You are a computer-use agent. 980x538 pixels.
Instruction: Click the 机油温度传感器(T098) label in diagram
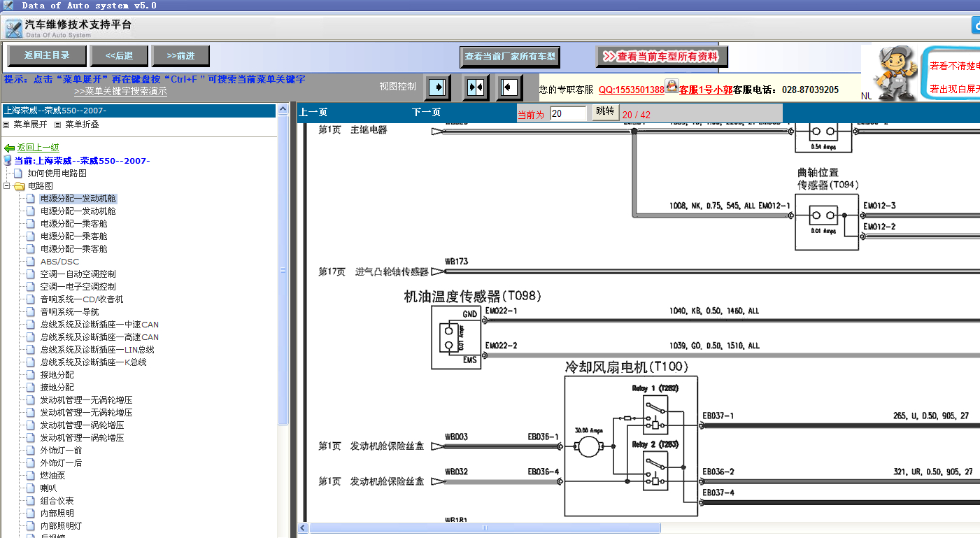point(473,296)
